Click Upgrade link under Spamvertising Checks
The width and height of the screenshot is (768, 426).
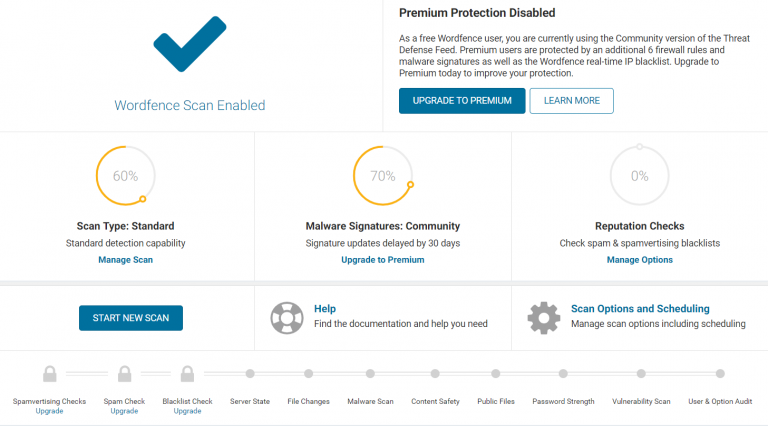point(49,411)
